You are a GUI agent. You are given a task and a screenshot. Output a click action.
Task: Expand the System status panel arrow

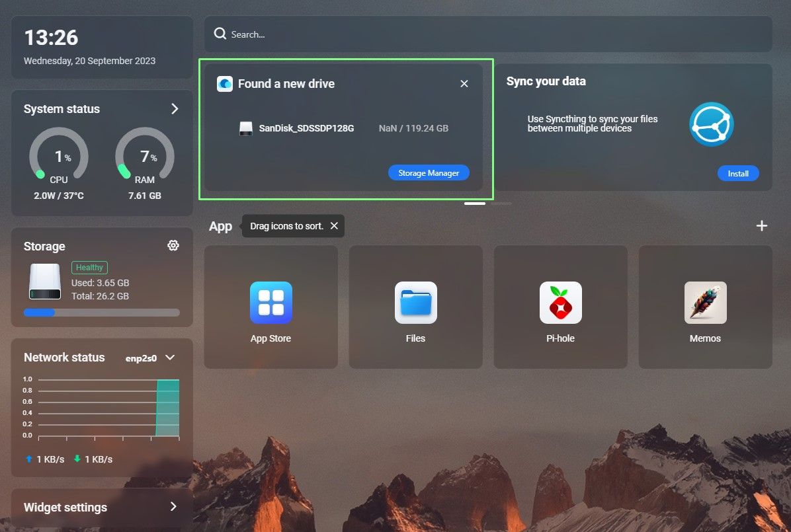[175, 108]
